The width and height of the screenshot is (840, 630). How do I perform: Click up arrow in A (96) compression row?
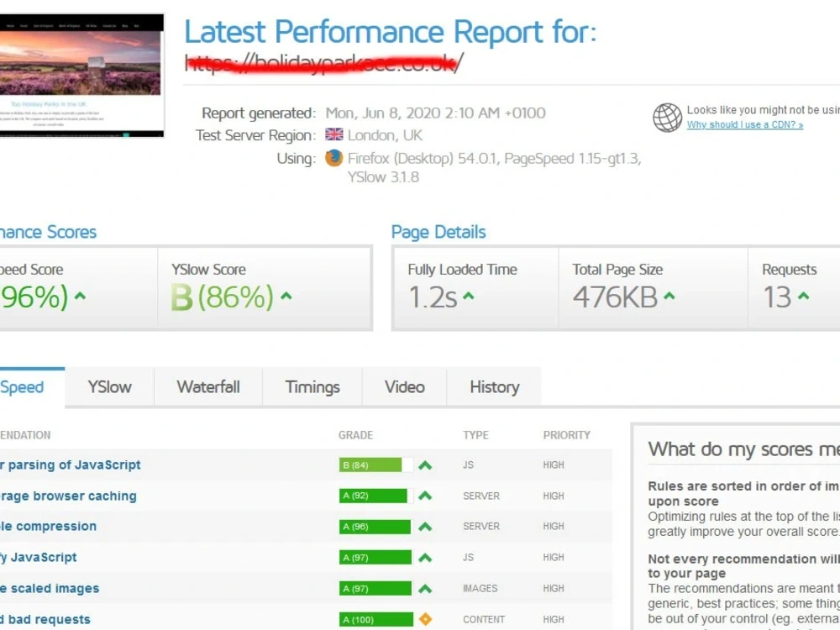point(425,527)
